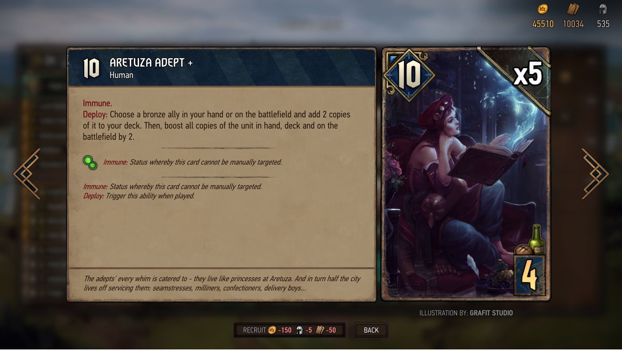Click the card flavor text at the bottom
This screenshot has width=622, height=364.
point(222,283)
